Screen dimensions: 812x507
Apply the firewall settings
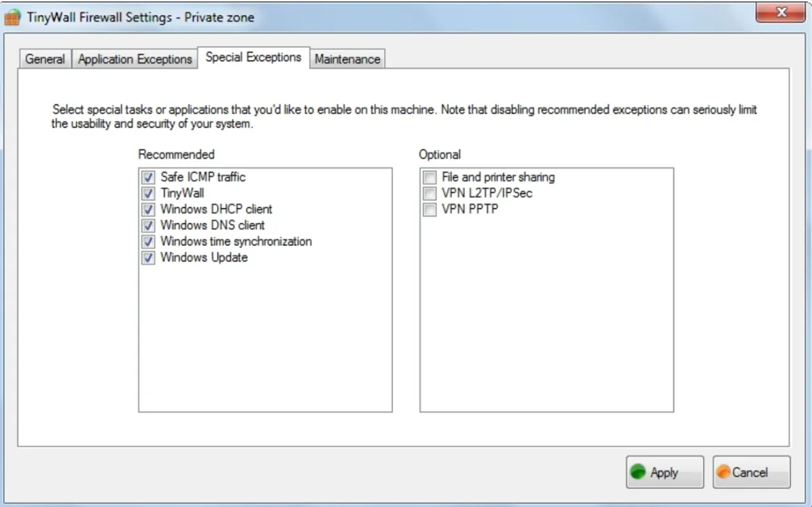pos(664,471)
